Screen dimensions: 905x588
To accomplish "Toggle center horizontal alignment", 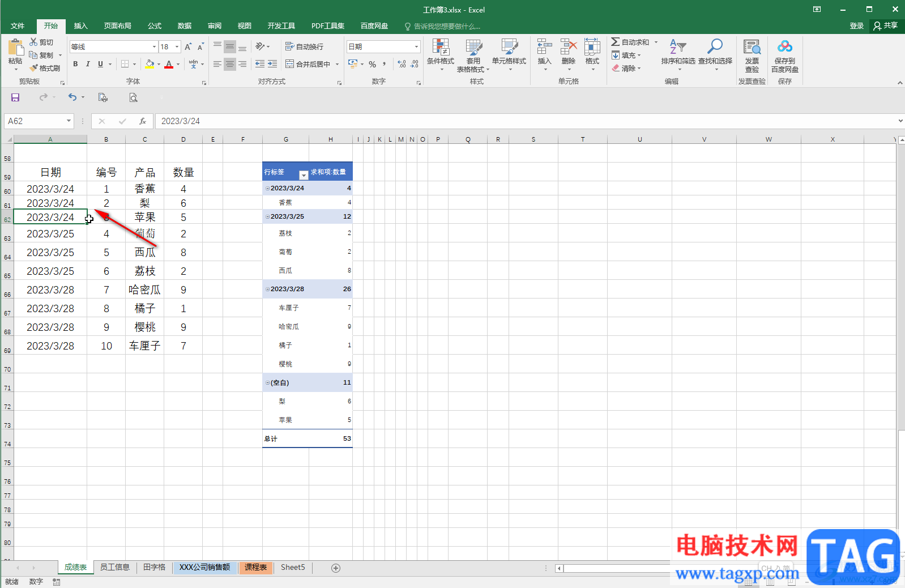I will tap(230, 64).
